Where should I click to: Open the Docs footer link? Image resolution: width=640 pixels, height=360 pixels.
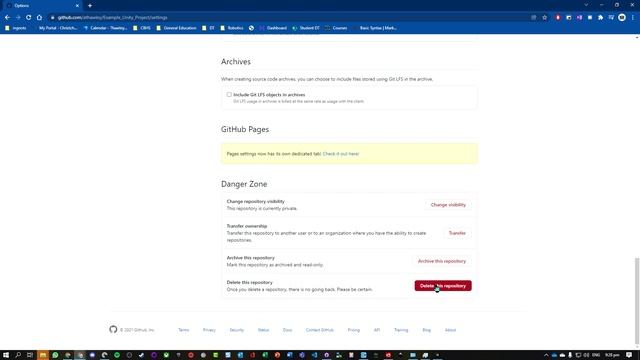tap(287, 330)
